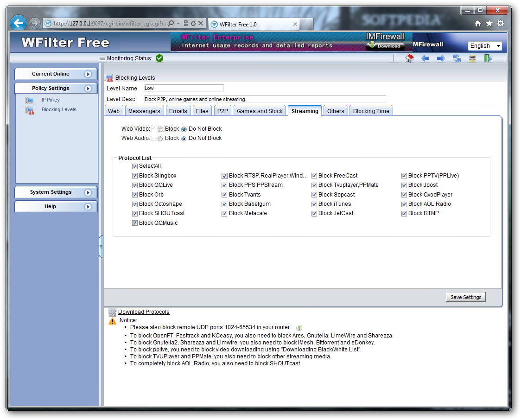The height and width of the screenshot is (420, 521).
Task: Go back using blue left arrow toolbar icon
Action: 425,58
